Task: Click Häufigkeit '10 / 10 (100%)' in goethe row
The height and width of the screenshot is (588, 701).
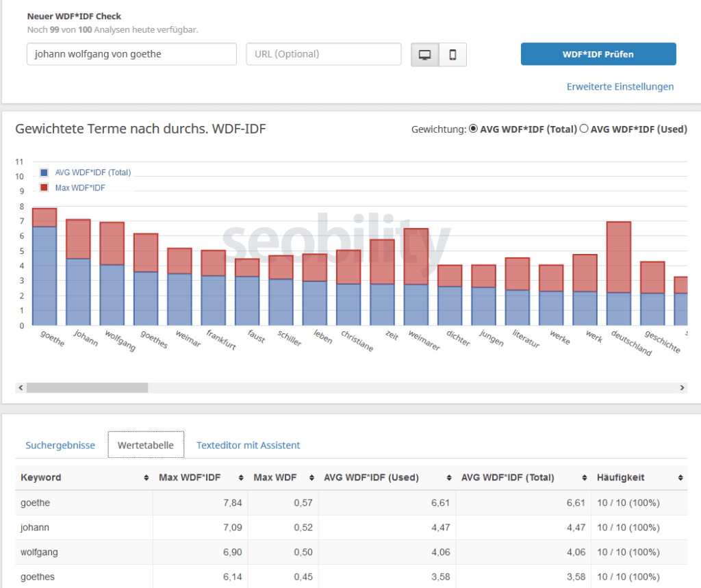Action: (628, 503)
